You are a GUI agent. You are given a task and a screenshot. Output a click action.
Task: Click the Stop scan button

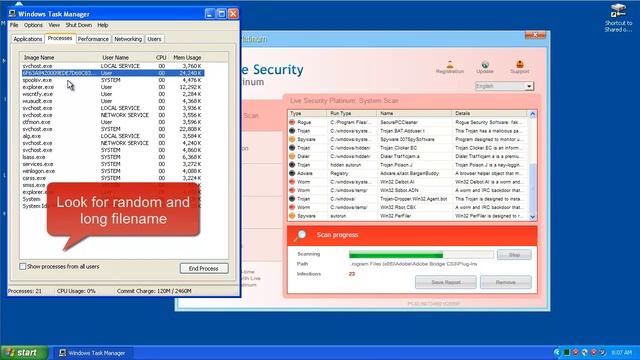click(514, 255)
